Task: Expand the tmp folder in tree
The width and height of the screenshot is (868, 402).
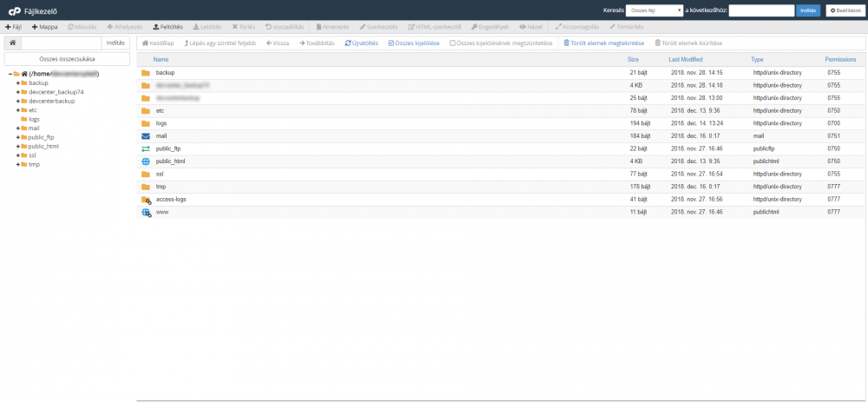Action: [x=17, y=164]
